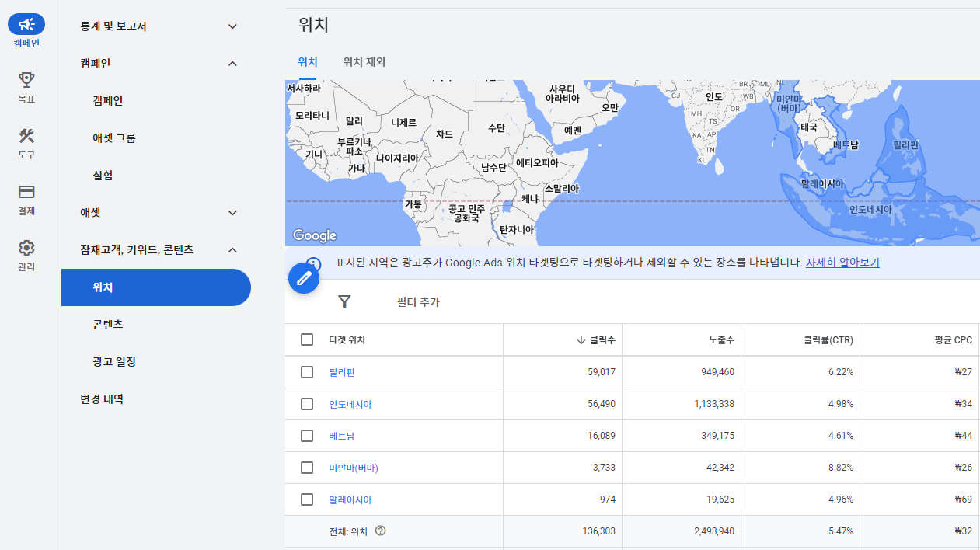Click the filter funnel icon
The width and height of the screenshot is (980, 550).
coord(344,301)
